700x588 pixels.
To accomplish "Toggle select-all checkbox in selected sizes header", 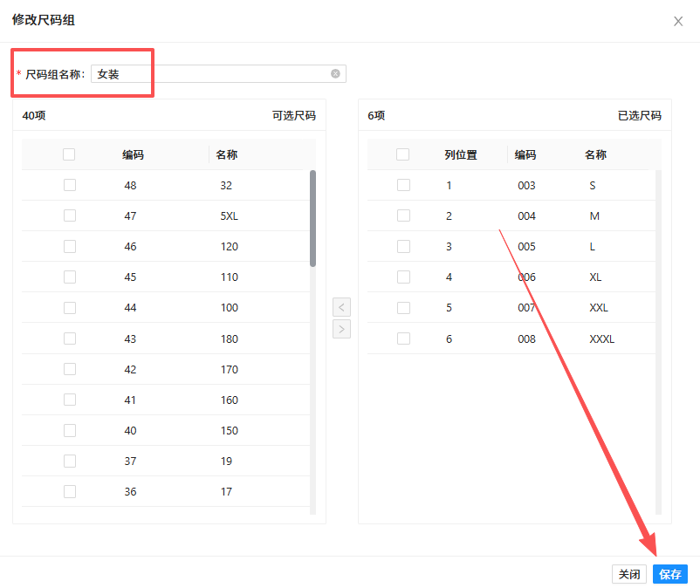I will pos(402,154).
